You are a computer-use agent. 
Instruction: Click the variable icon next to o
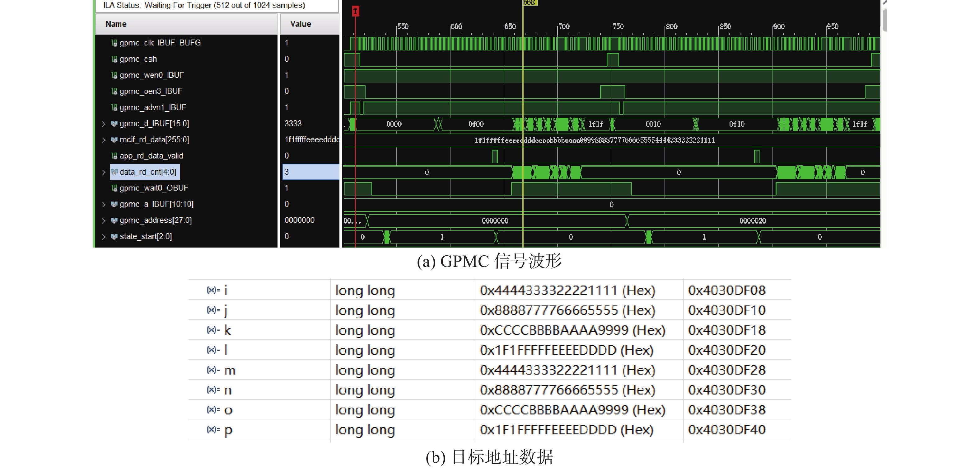(x=213, y=409)
